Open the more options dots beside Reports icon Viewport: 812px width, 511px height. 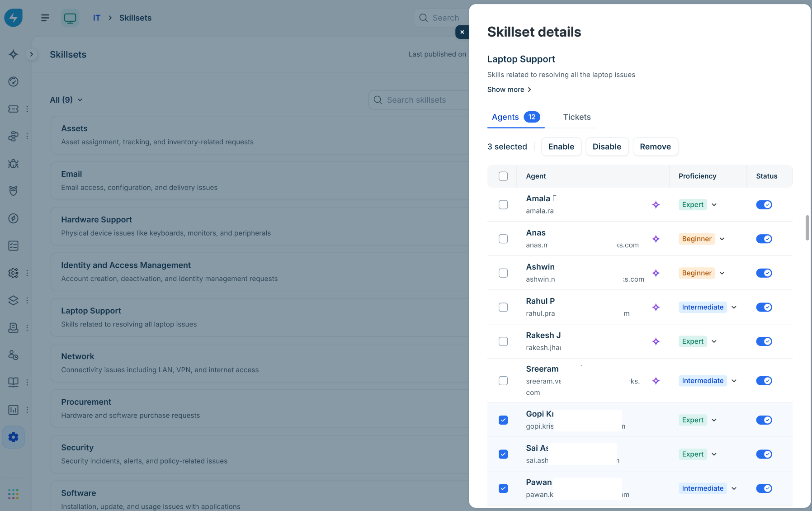click(27, 410)
